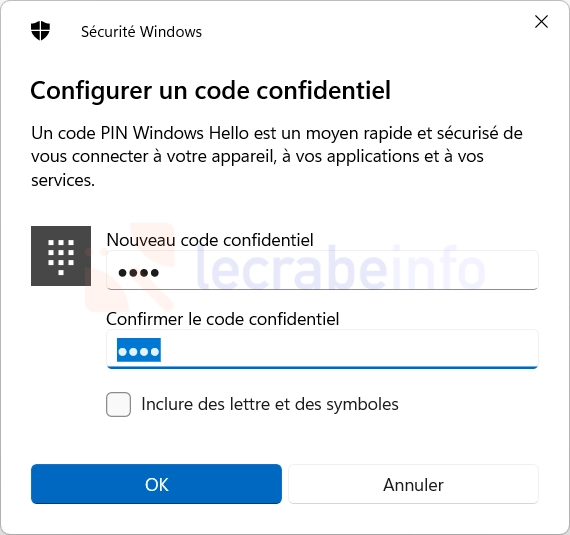Click the 'Inclure des lettre et des symboles' label
570x535 pixels.
(x=270, y=404)
